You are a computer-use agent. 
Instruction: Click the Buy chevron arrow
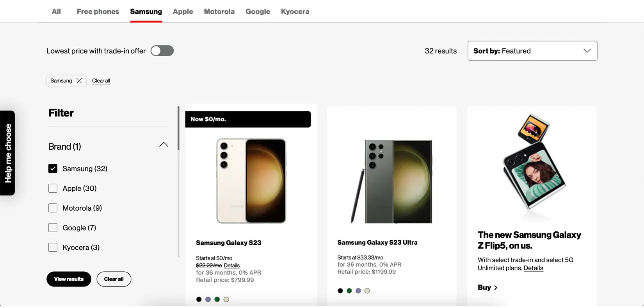(x=496, y=288)
